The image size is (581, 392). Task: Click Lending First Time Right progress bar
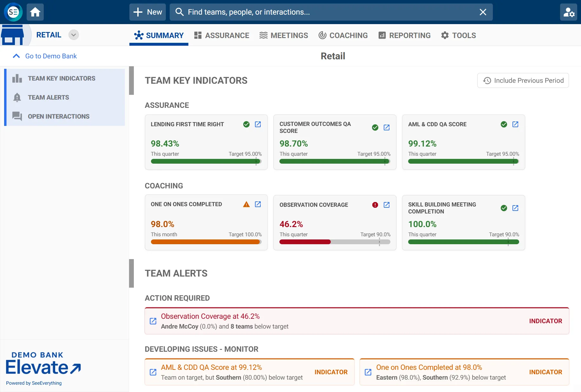pos(206,161)
